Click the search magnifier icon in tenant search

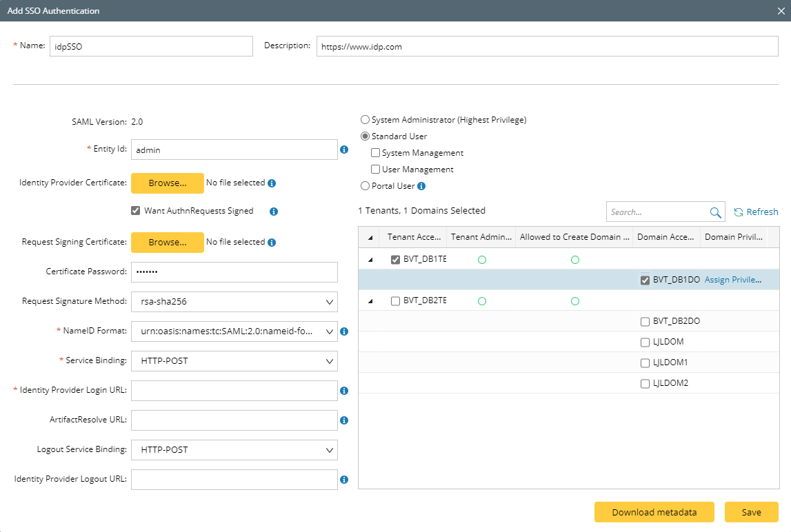click(715, 212)
